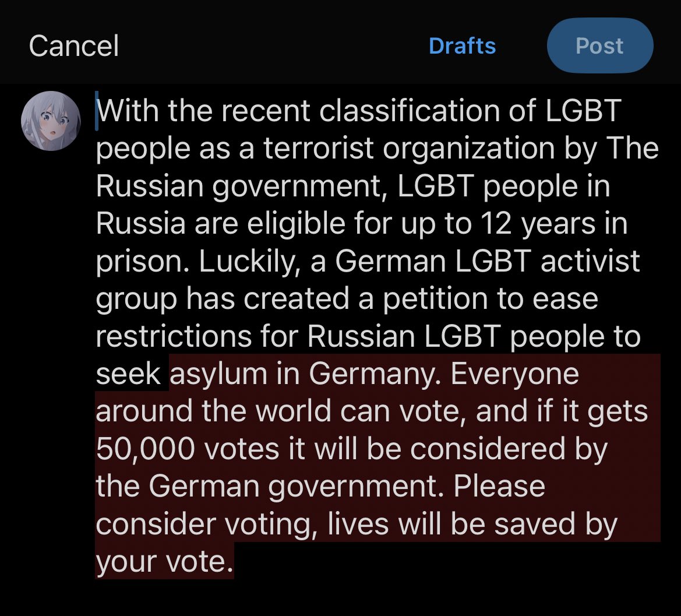Click the highlighted word "Please"
Screen dimensions: 681x616
[499, 487]
